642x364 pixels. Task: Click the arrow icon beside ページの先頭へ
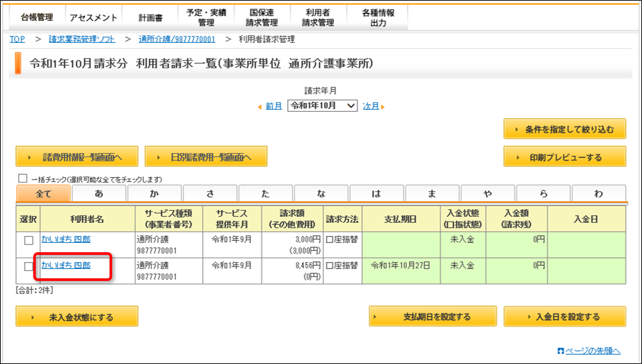(x=561, y=351)
